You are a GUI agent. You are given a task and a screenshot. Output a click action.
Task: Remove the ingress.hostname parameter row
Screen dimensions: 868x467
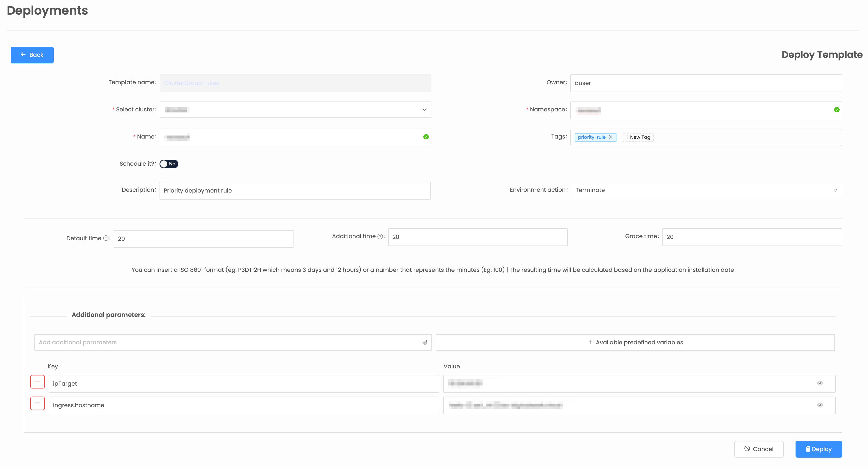tap(37, 403)
